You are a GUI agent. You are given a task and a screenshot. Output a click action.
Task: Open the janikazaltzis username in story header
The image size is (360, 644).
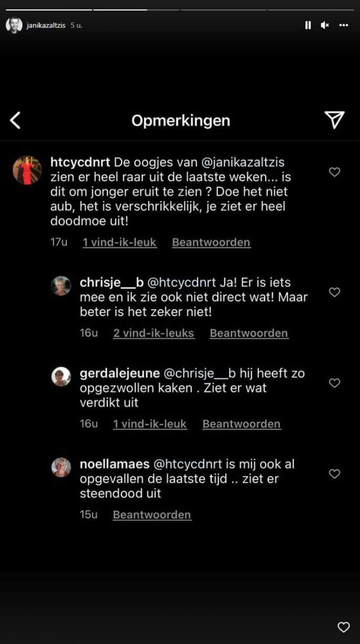coord(46,26)
